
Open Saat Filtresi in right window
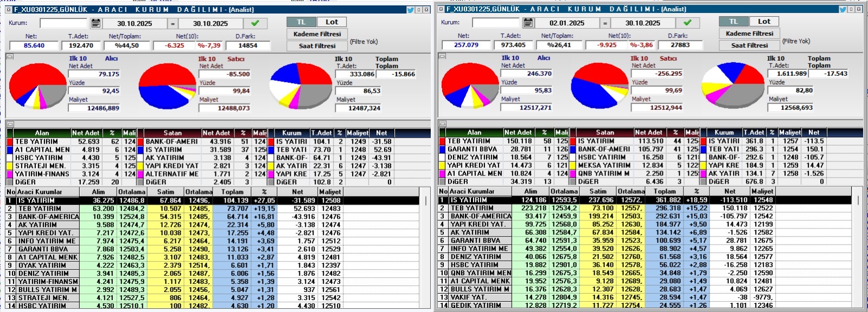[749, 45]
